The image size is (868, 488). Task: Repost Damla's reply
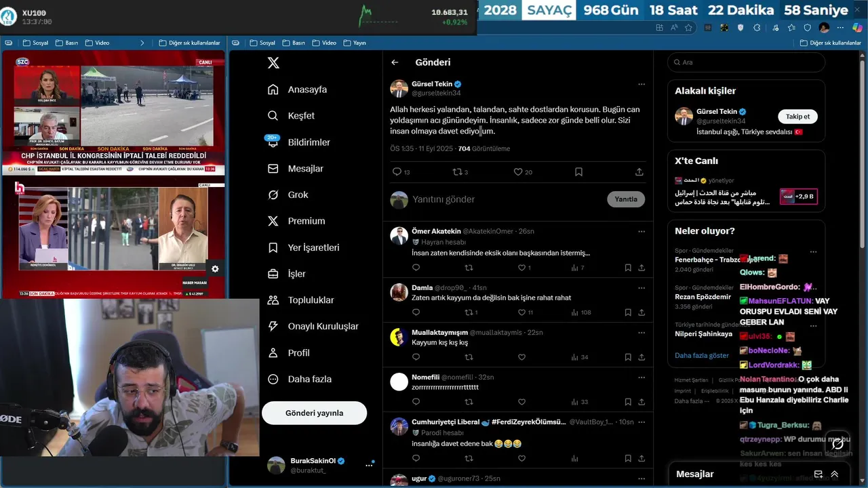click(x=469, y=312)
